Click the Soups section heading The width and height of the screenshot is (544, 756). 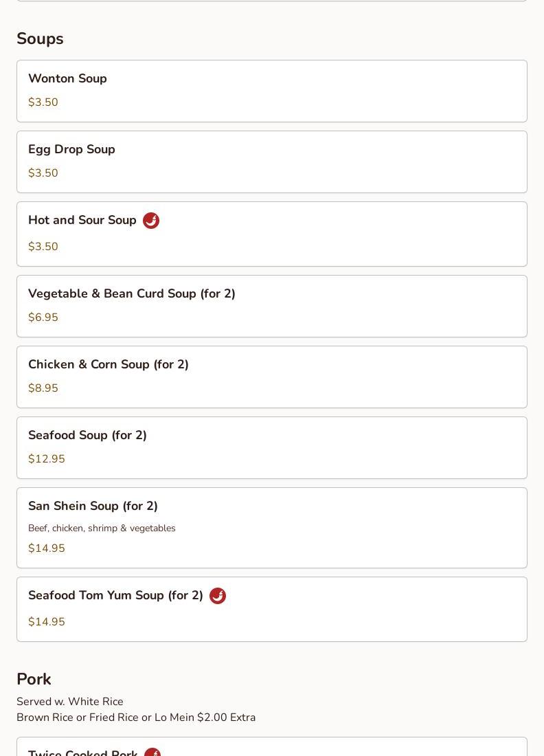point(40,39)
